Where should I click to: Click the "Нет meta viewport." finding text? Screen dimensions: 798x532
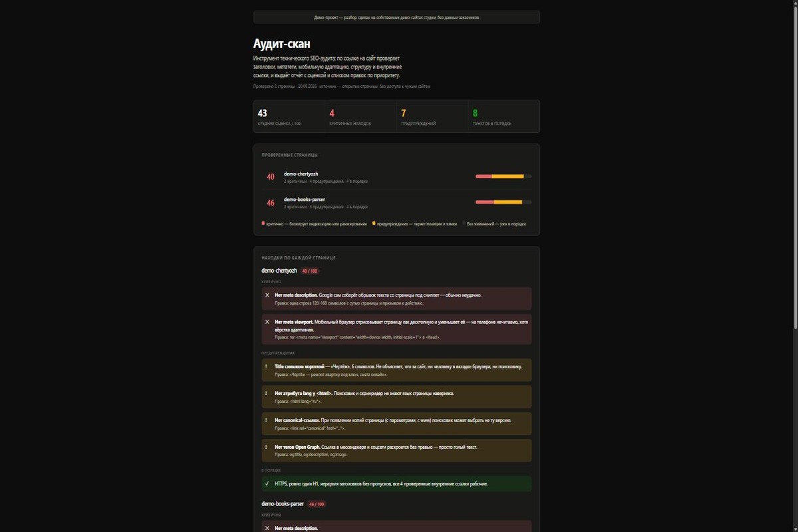coord(294,321)
